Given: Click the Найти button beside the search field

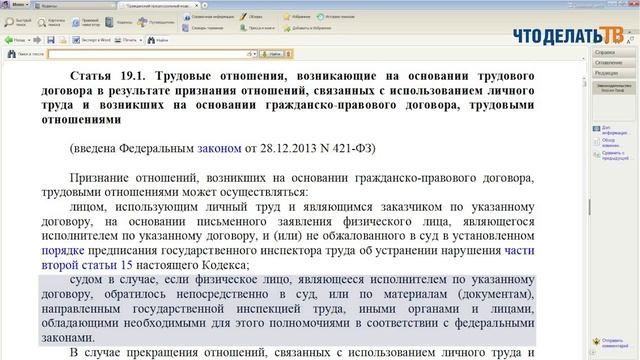Looking at the screenshot, I should [x=271, y=54].
